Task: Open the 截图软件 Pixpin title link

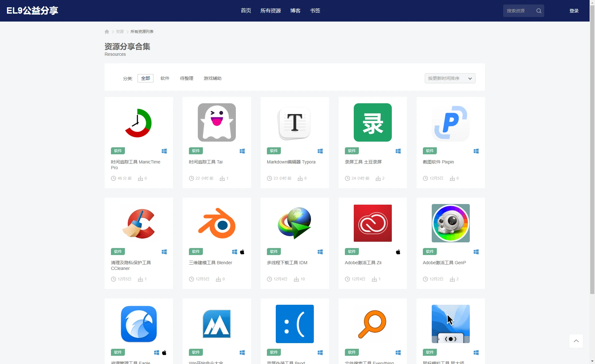Action: 438,162
